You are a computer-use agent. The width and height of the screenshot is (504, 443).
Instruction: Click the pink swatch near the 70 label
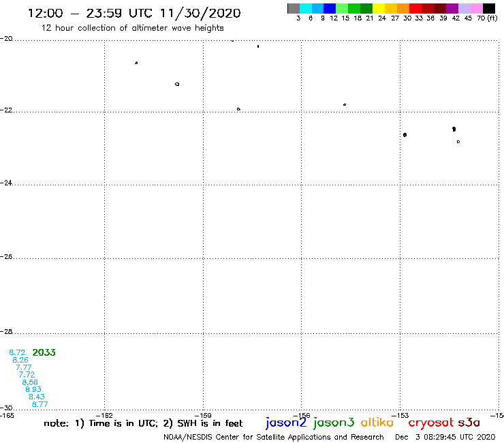[x=476, y=8]
